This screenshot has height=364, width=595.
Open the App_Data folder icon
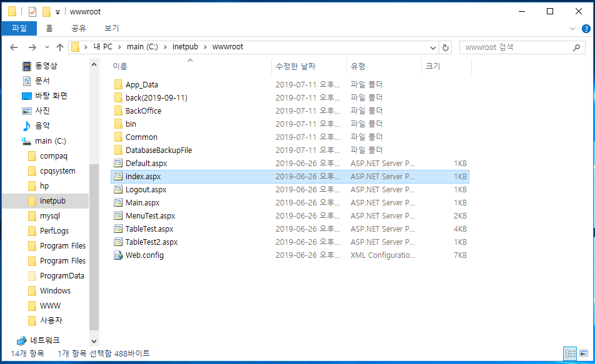pos(118,84)
